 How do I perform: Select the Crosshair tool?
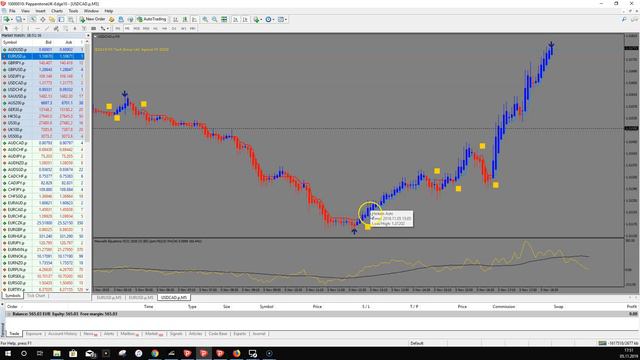pos(16,28)
